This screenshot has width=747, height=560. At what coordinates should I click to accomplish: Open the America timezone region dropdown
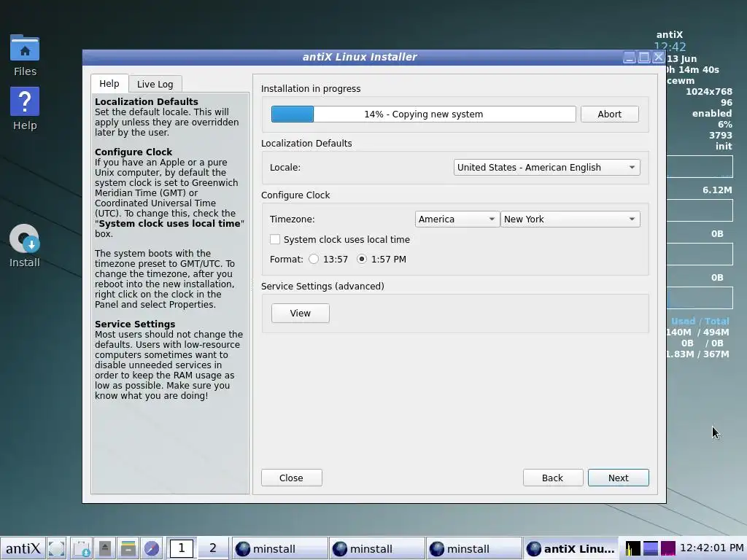pyautogui.click(x=457, y=219)
